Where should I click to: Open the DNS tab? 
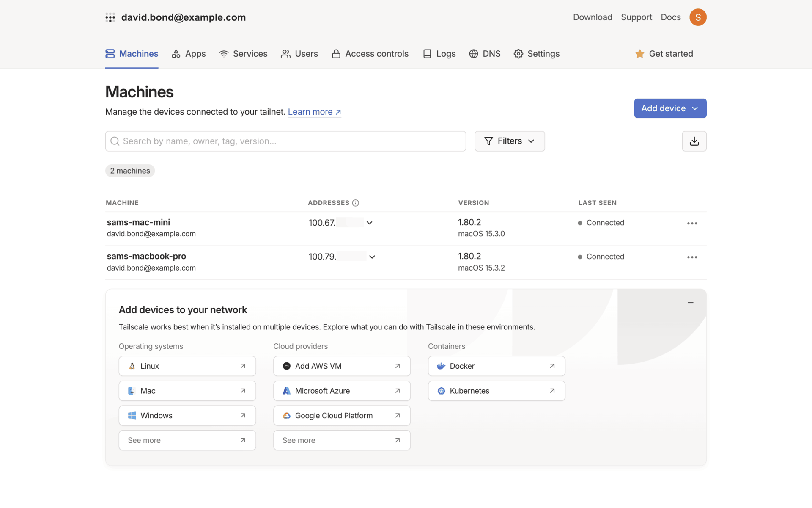click(485, 54)
